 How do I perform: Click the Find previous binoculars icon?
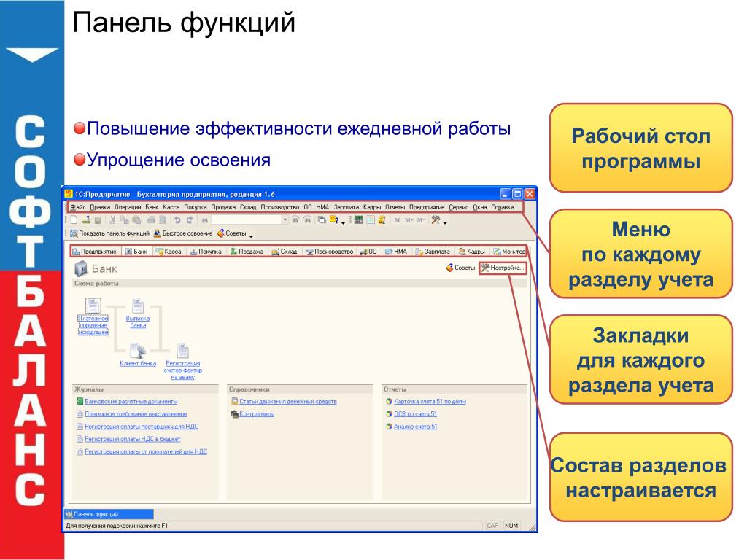tap(307, 220)
